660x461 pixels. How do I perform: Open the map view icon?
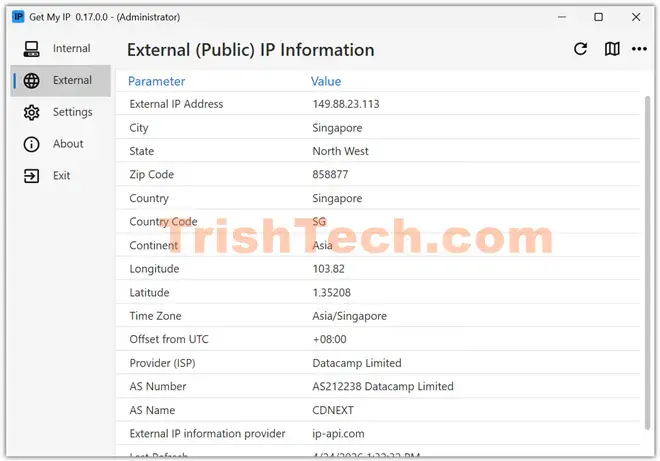612,49
